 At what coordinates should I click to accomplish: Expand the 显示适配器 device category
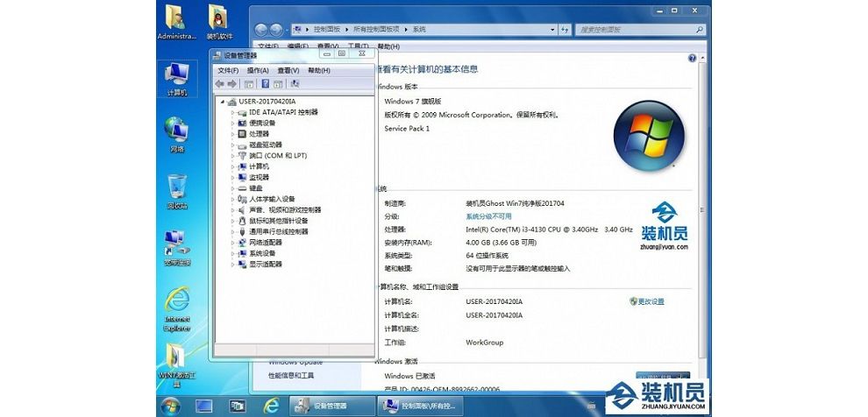(x=233, y=264)
